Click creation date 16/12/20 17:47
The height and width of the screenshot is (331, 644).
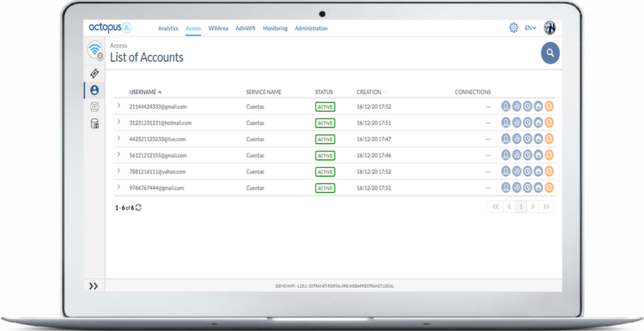(374, 139)
